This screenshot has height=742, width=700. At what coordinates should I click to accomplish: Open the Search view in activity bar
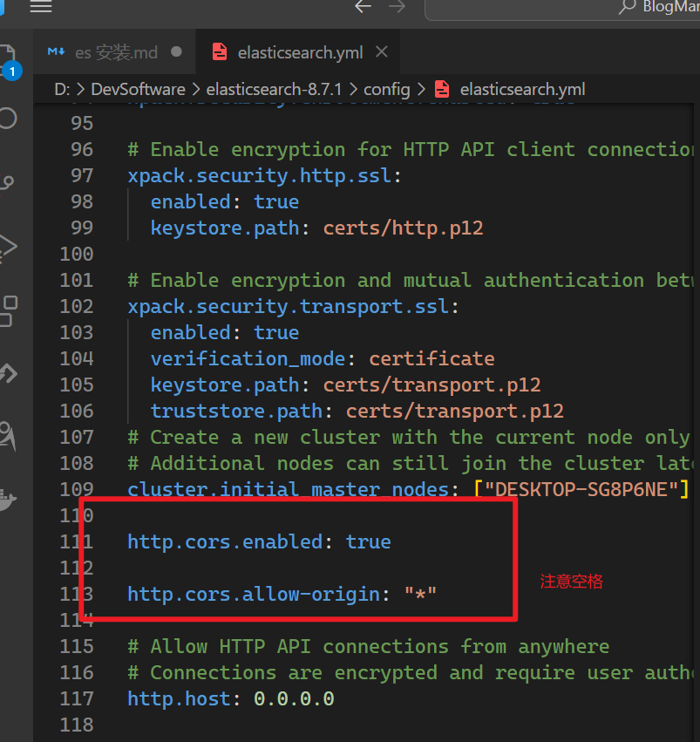[x=8, y=118]
